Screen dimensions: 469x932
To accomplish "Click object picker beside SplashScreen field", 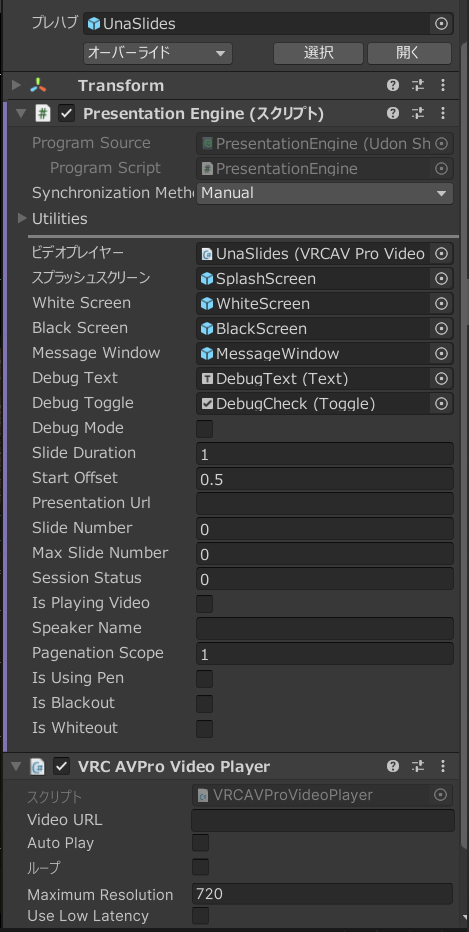I will pyautogui.click(x=441, y=279).
